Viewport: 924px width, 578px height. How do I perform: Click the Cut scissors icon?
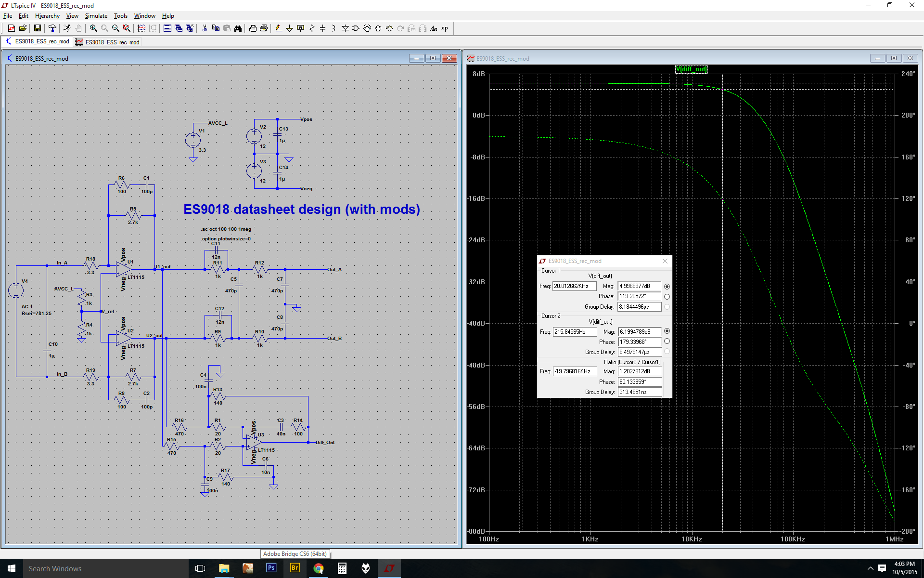click(x=205, y=28)
